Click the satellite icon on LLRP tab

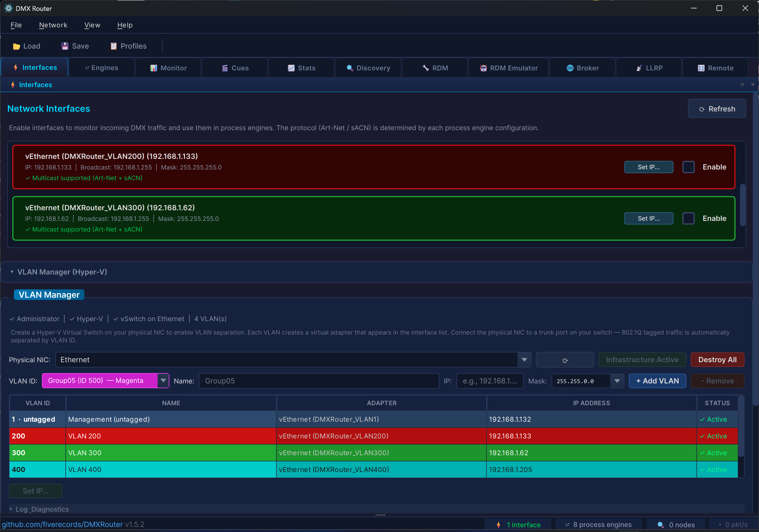(639, 68)
